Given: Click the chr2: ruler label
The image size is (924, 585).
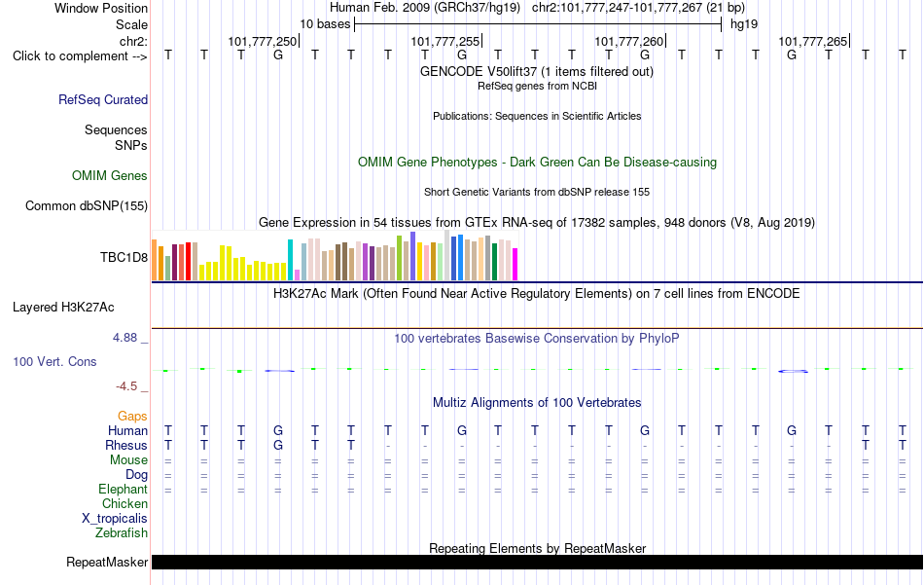Looking at the screenshot, I should pos(133,41).
